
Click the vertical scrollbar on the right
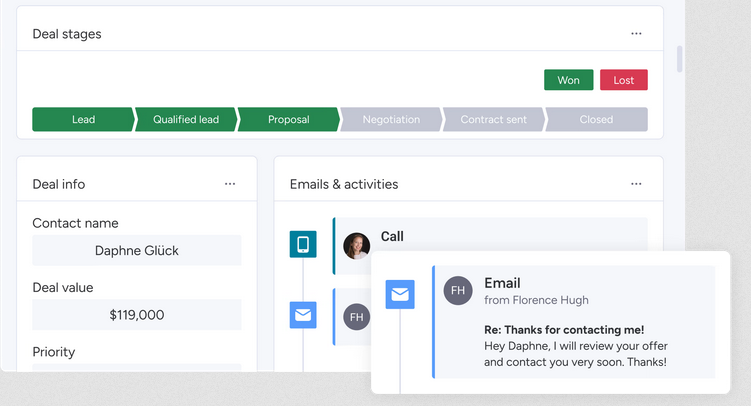(680, 59)
